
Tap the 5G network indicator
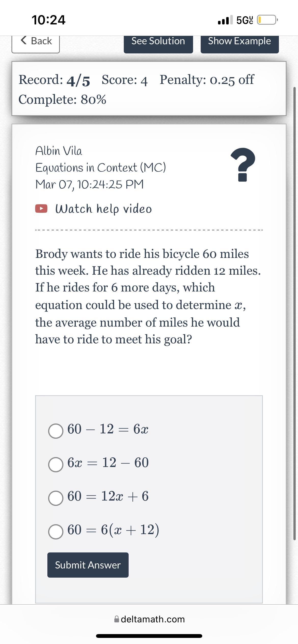pyautogui.click(x=245, y=20)
